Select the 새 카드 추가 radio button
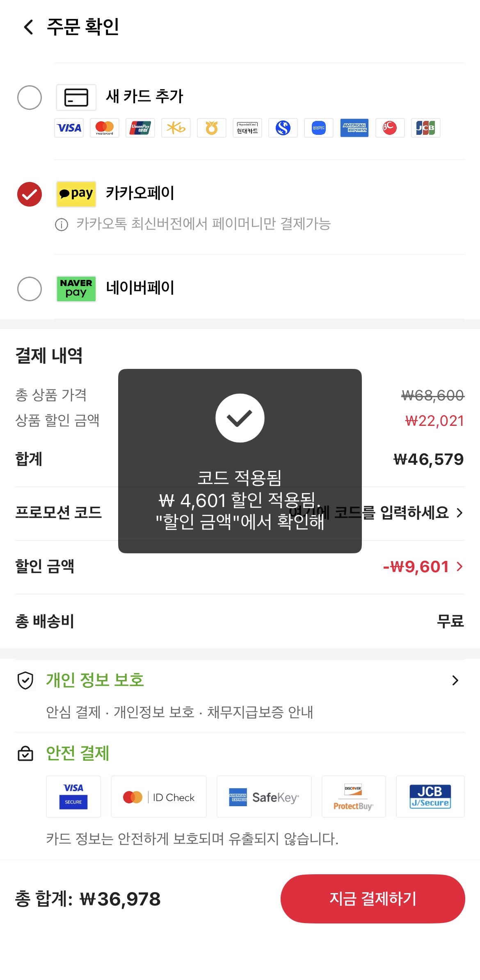The height and width of the screenshot is (980, 480). [30, 98]
